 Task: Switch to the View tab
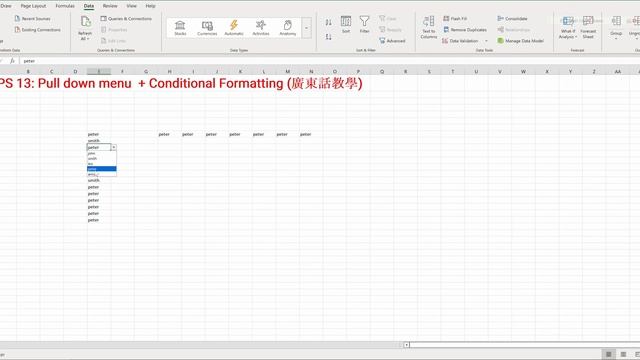131,6
